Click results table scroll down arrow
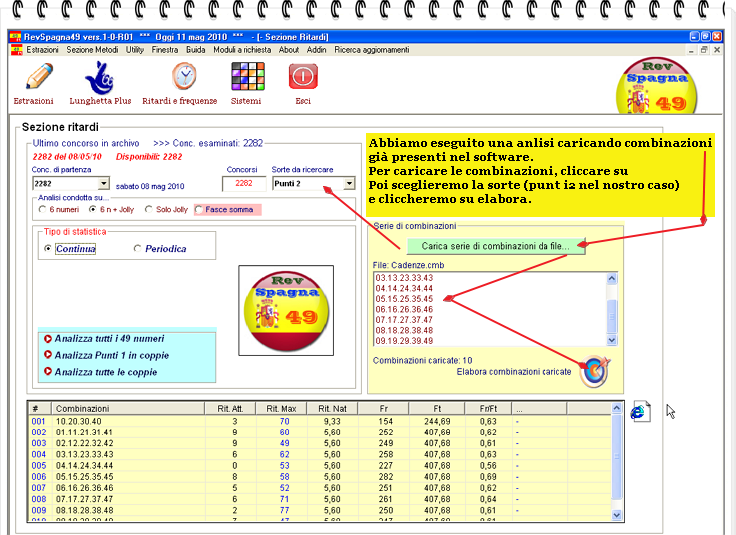Screen dimensions: 736x535 click(617, 515)
